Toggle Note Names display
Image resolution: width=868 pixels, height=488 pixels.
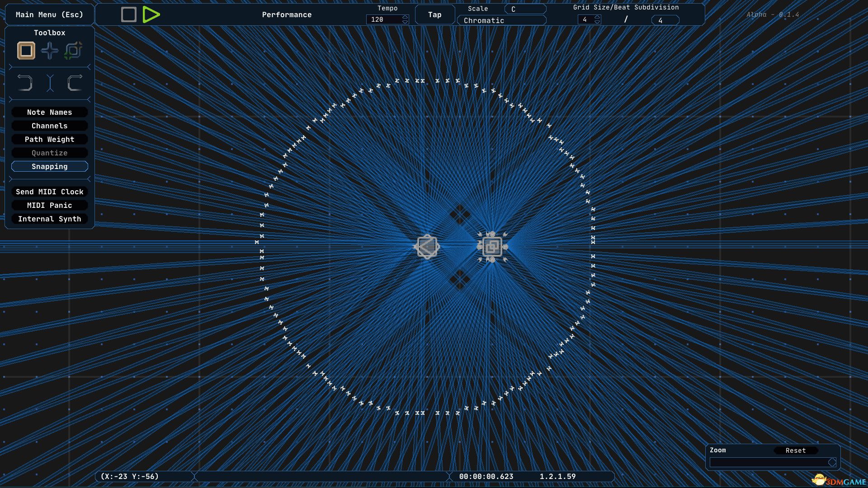49,112
